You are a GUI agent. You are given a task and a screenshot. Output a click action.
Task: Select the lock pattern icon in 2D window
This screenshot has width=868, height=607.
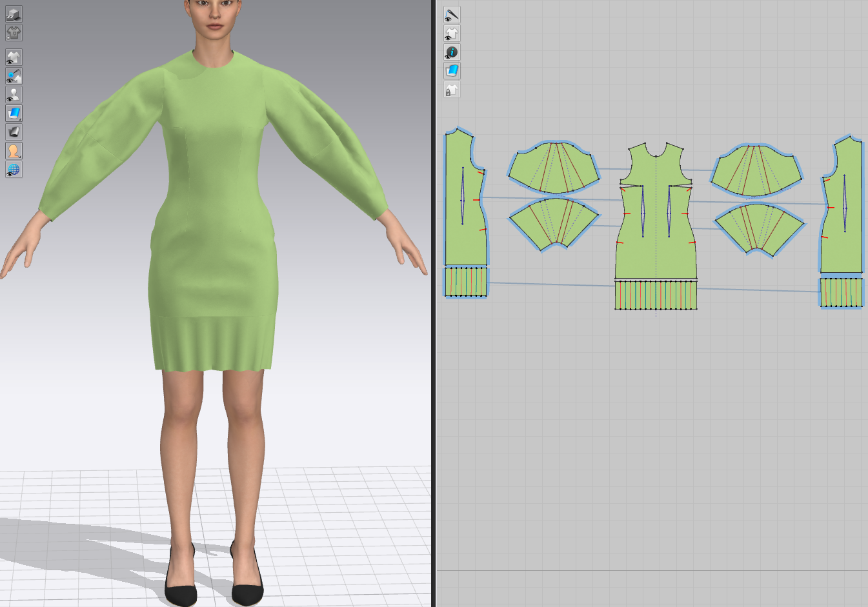(452, 90)
